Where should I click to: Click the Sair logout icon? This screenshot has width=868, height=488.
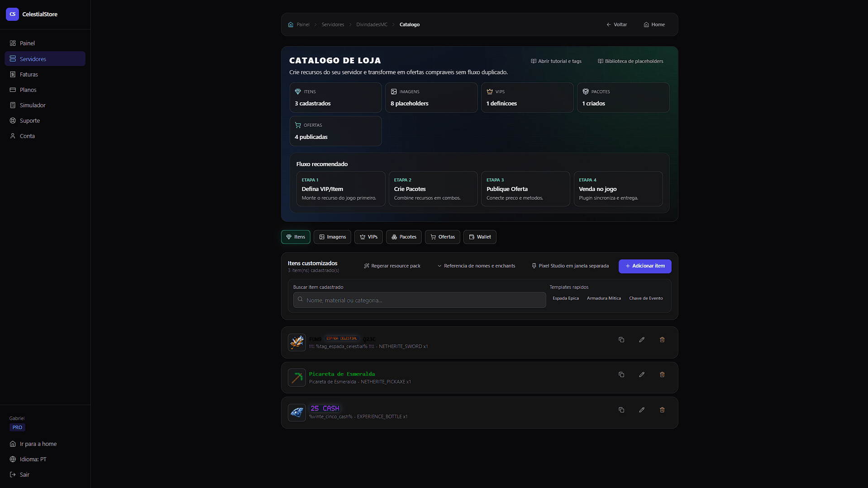pyautogui.click(x=13, y=474)
